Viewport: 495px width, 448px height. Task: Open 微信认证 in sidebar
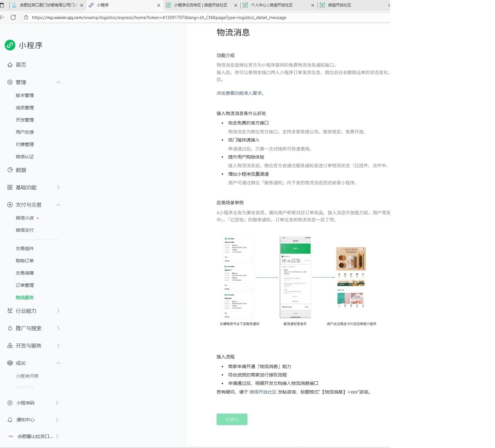(25, 157)
